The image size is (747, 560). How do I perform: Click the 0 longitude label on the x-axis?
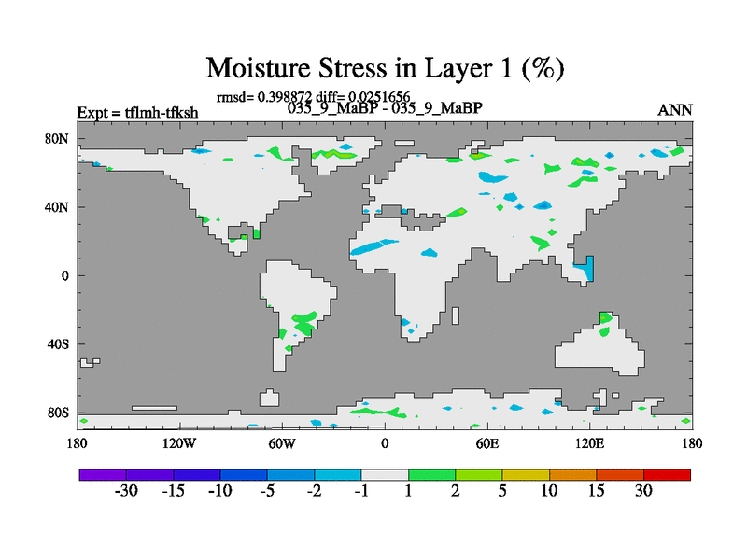click(385, 442)
